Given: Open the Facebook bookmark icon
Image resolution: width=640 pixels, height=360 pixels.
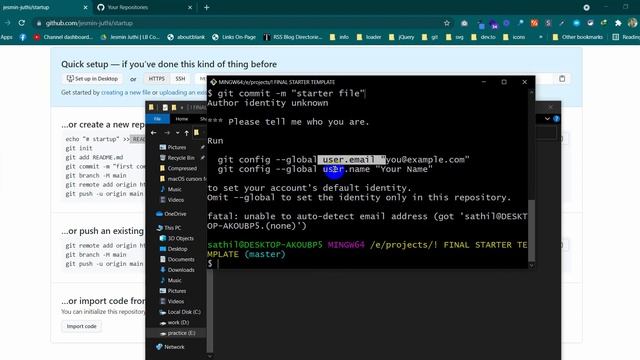Looking at the screenshot, I should click(23, 37).
